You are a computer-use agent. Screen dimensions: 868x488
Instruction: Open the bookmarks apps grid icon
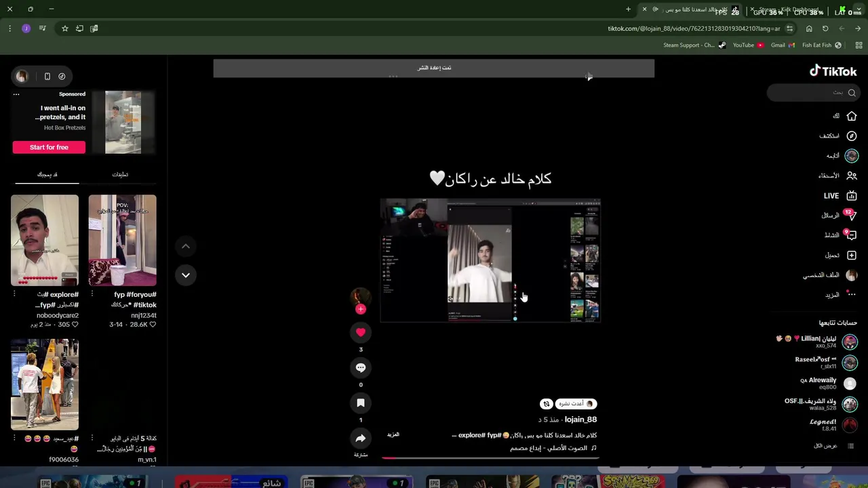click(x=859, y=45)
